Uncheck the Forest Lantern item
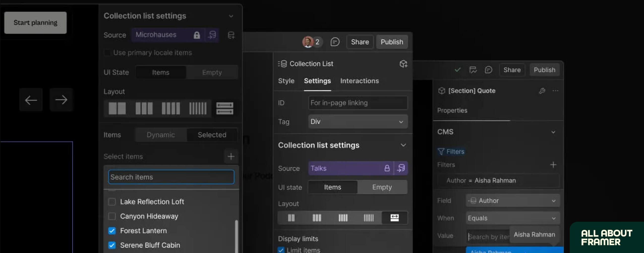Screen dimensions: 644x253 112,231
